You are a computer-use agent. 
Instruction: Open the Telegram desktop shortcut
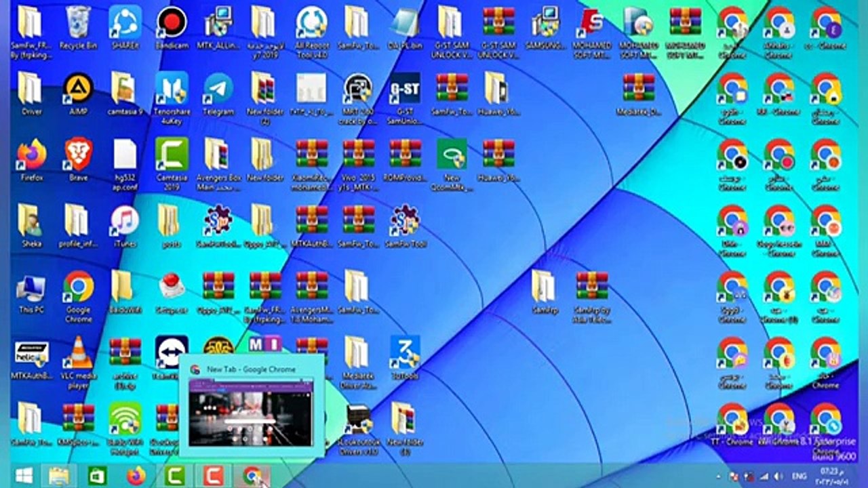click(218, 94)
